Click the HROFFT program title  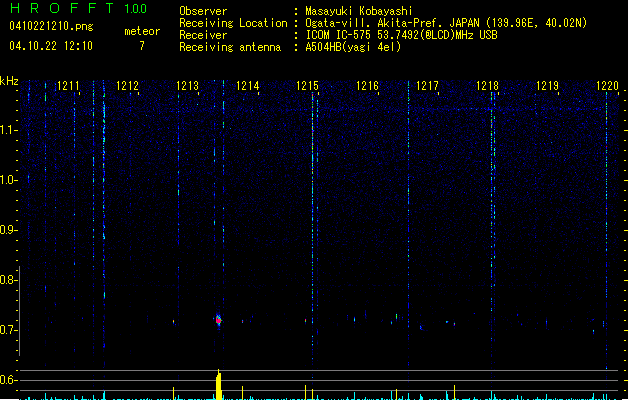62,8
